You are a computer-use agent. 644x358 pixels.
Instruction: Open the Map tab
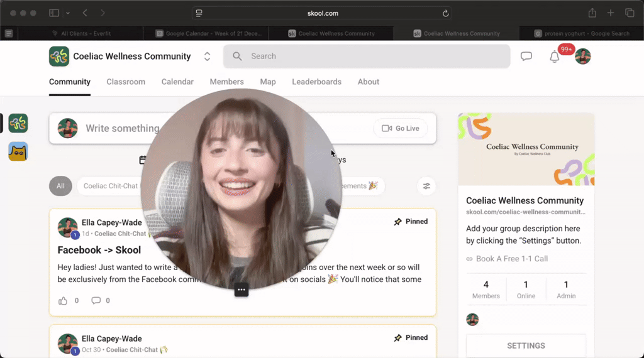pyautogui.click(x=268, y=82)
